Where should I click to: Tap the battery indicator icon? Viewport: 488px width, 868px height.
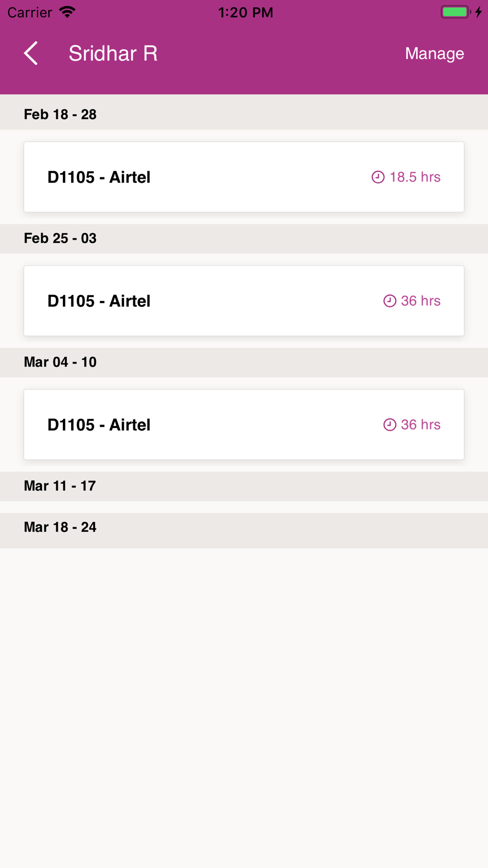455,12
